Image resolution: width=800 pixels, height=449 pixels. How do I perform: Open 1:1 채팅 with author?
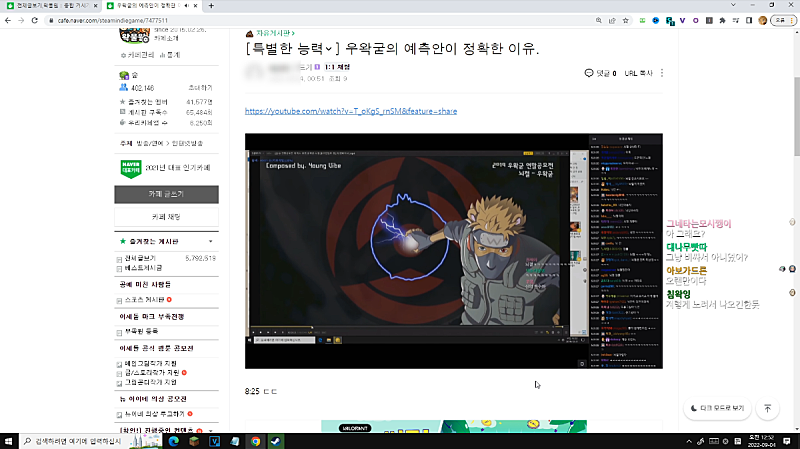point(337,67)
